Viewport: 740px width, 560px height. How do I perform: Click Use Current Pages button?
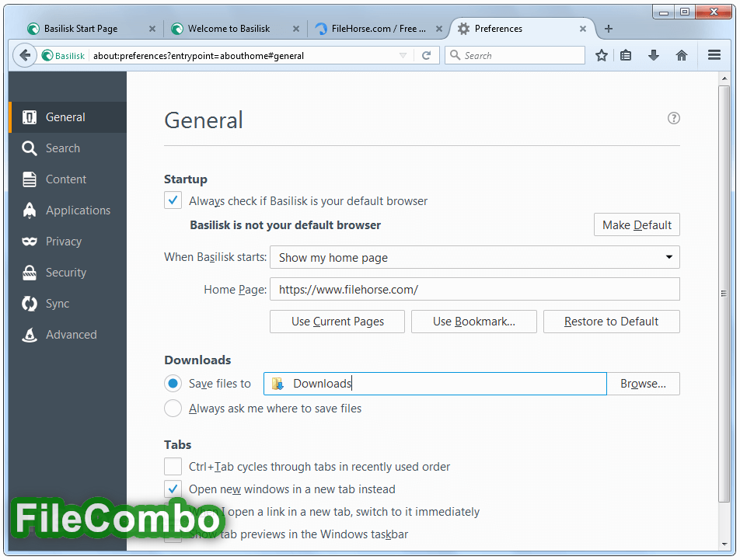pos(337,322)
